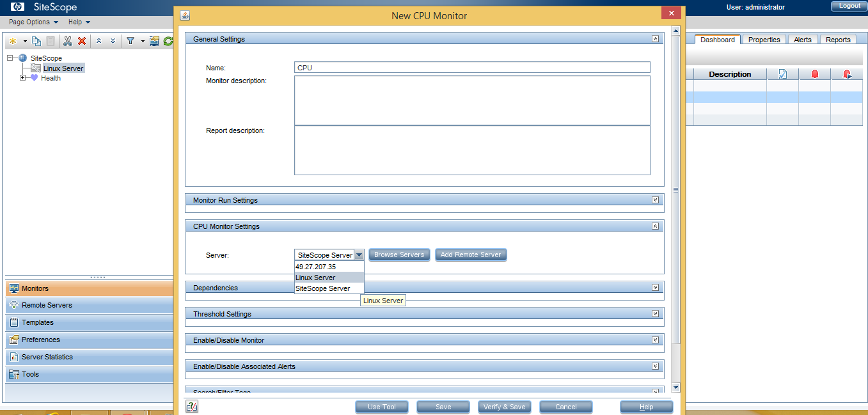Viewport: 868px width, 415px height.
Task: Click the Collapse All double-up chevron icon
Action: pyautogui.click(x=99, y=41)
